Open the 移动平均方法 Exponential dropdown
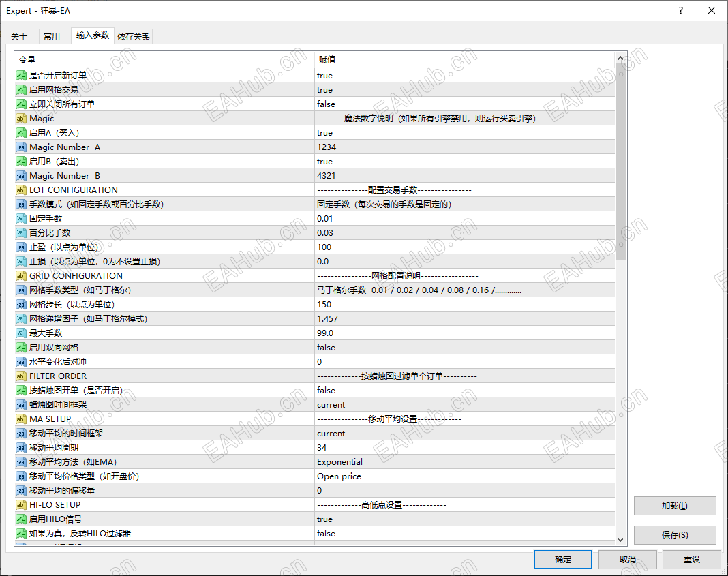 pos(409,461)
